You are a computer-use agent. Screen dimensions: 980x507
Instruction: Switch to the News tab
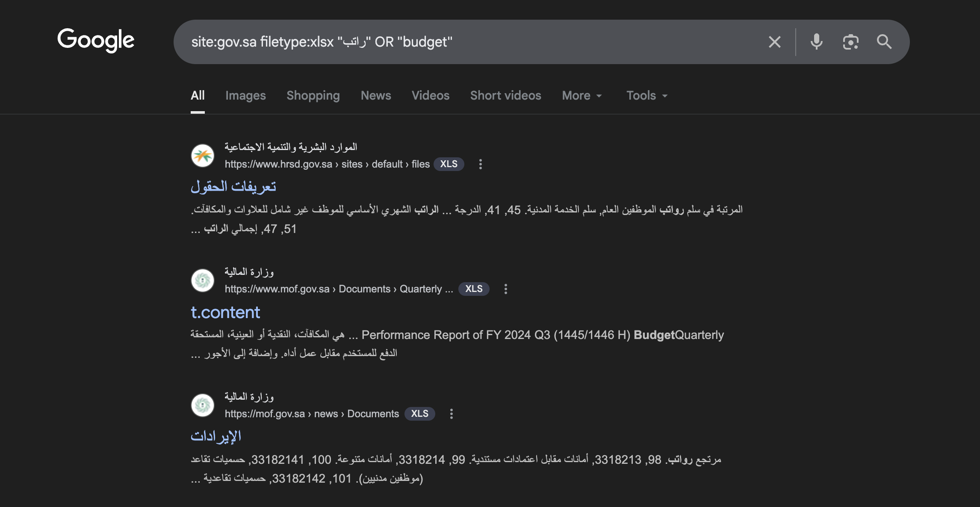[x=375, y=95]
